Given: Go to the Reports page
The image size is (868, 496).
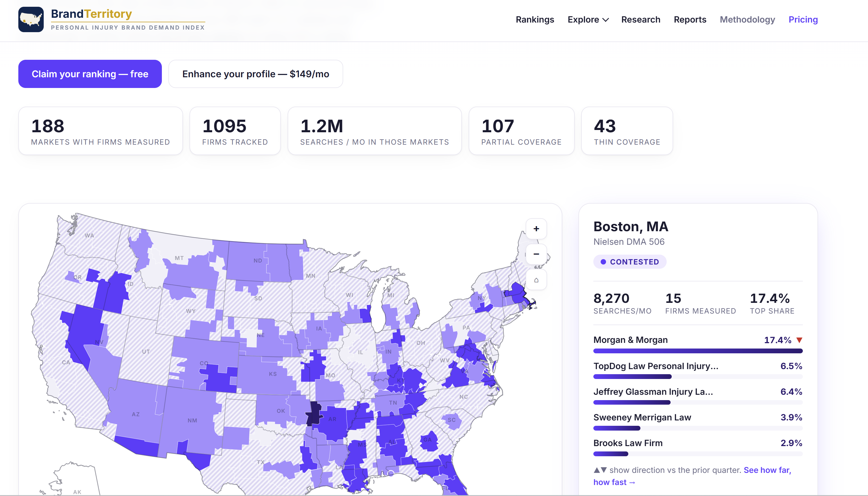Looking at the screenshot, I should pos(690,19).
